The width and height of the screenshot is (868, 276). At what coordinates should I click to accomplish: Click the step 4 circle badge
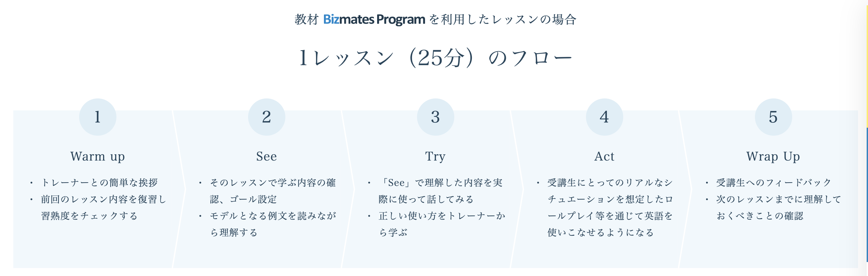tap(604, 117)
